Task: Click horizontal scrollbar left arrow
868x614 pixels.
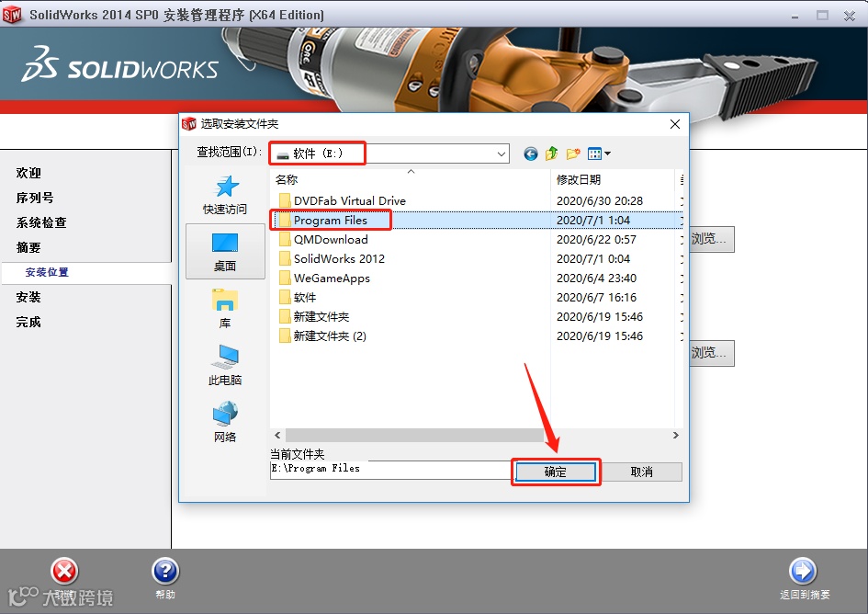Action: click(278, 436)
